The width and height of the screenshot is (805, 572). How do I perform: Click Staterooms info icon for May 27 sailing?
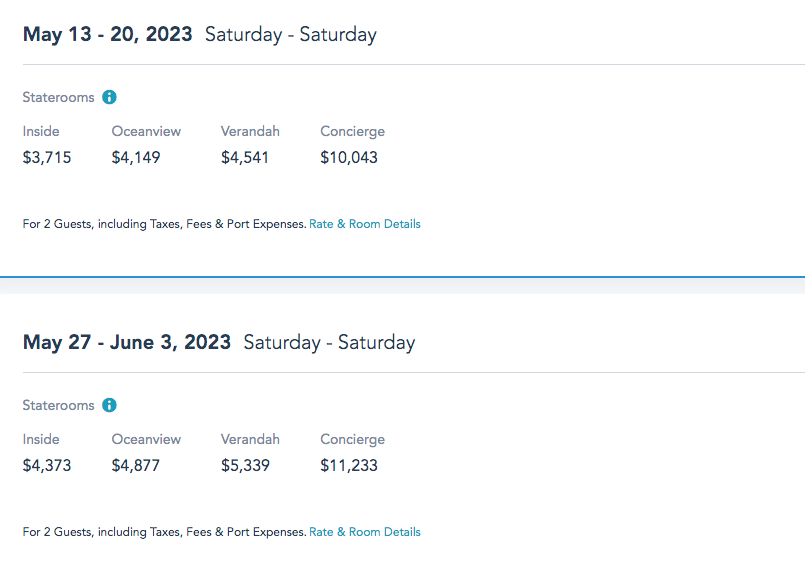(110, 405)
